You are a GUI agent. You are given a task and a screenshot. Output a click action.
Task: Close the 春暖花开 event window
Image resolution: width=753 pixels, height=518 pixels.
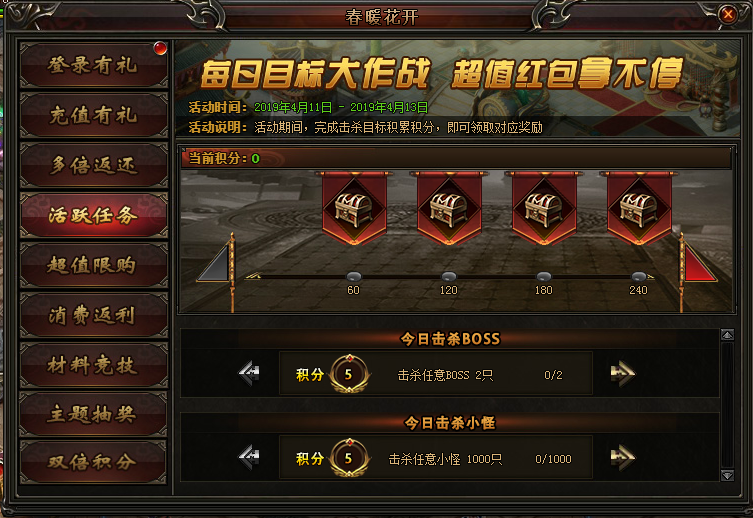click(x=728, y=14)
